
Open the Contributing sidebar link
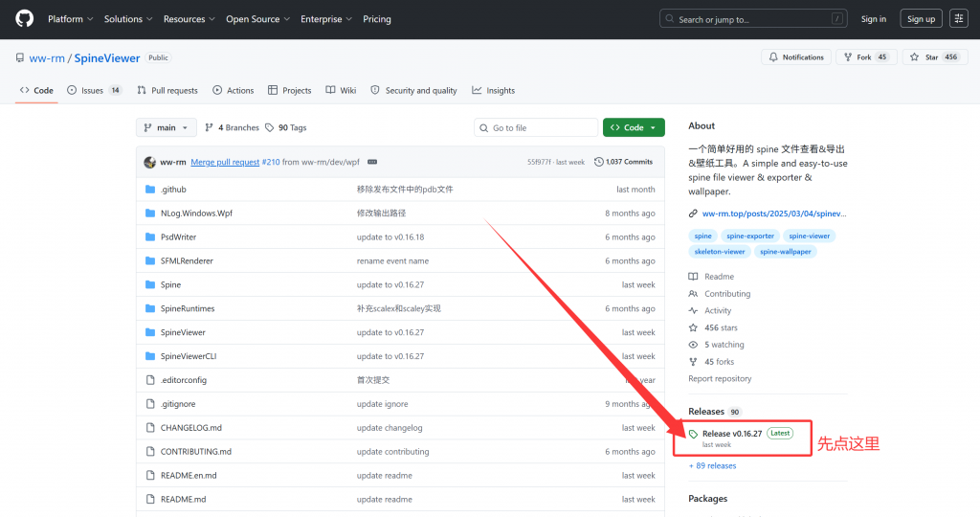[x=720, y=293]
